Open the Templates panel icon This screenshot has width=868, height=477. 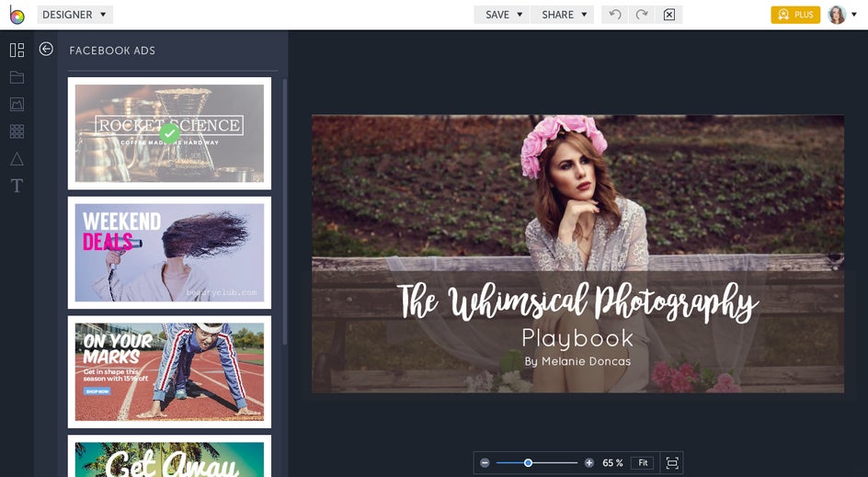pos(17,50)
